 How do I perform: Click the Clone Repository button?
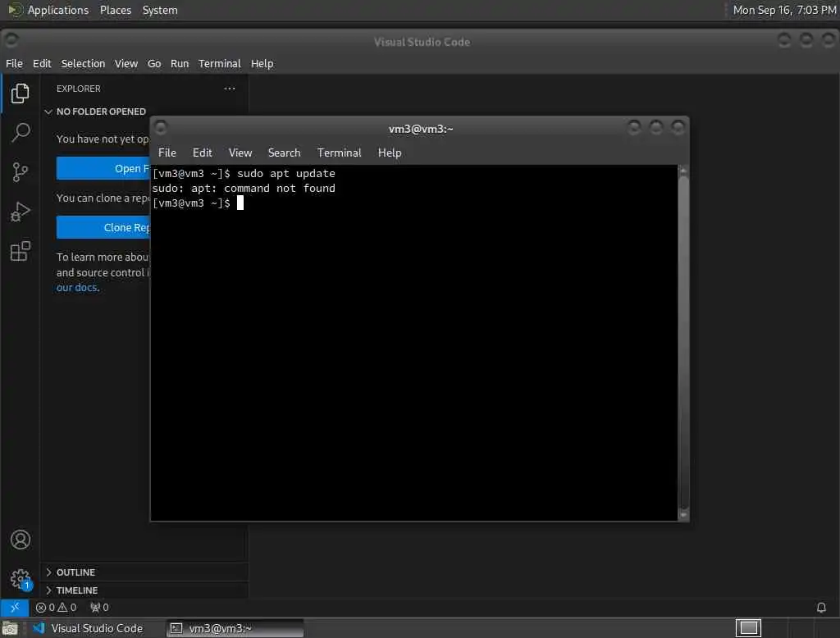point(103,227)
